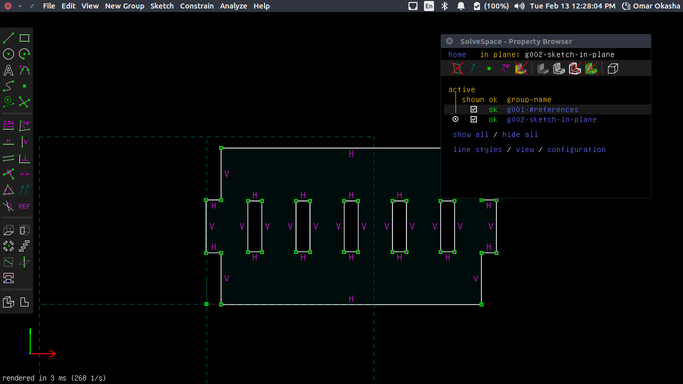Create step translating group

click(x=24, y=246)
